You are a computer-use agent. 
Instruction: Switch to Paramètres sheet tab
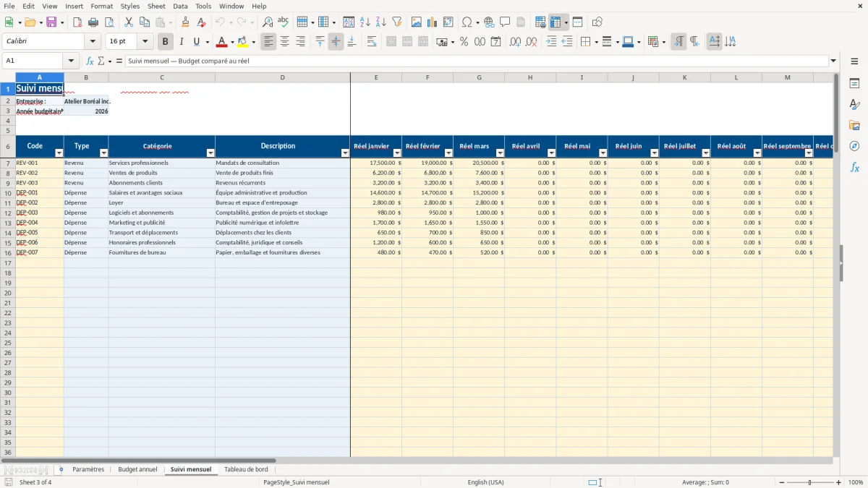click(x=88, y=469)
